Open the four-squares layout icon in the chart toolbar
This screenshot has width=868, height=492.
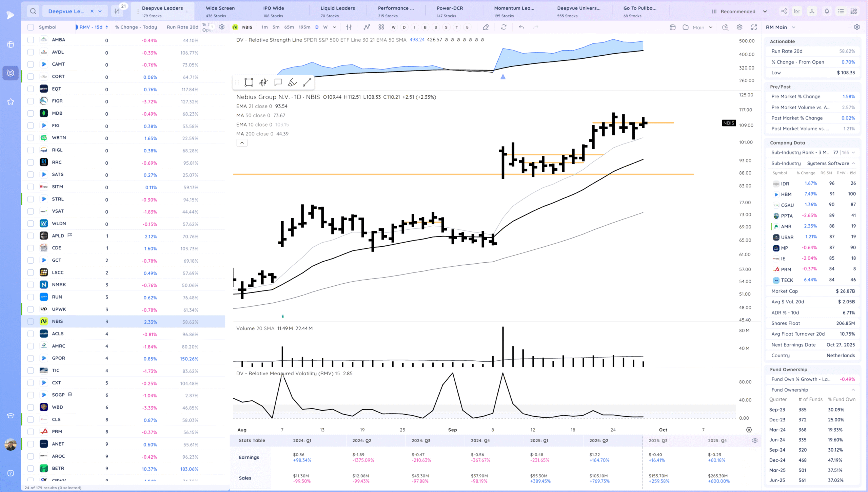point(381,27)
